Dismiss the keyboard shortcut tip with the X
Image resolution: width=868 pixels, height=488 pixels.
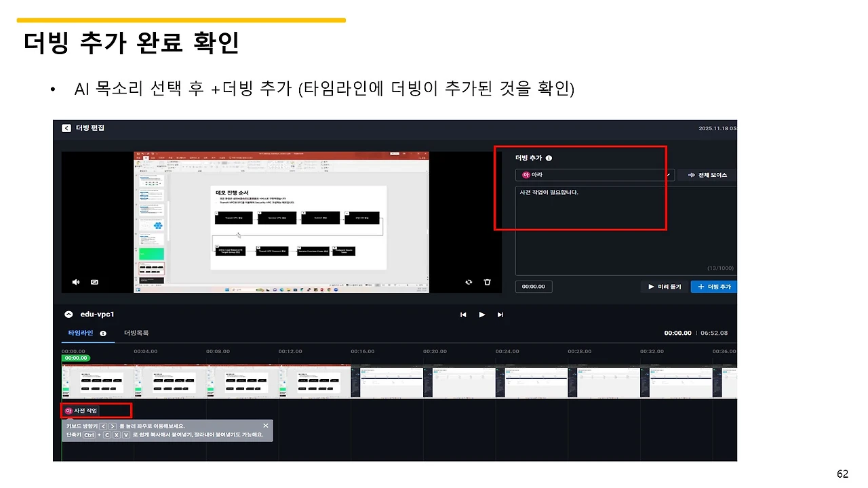[x=266, y=426]
